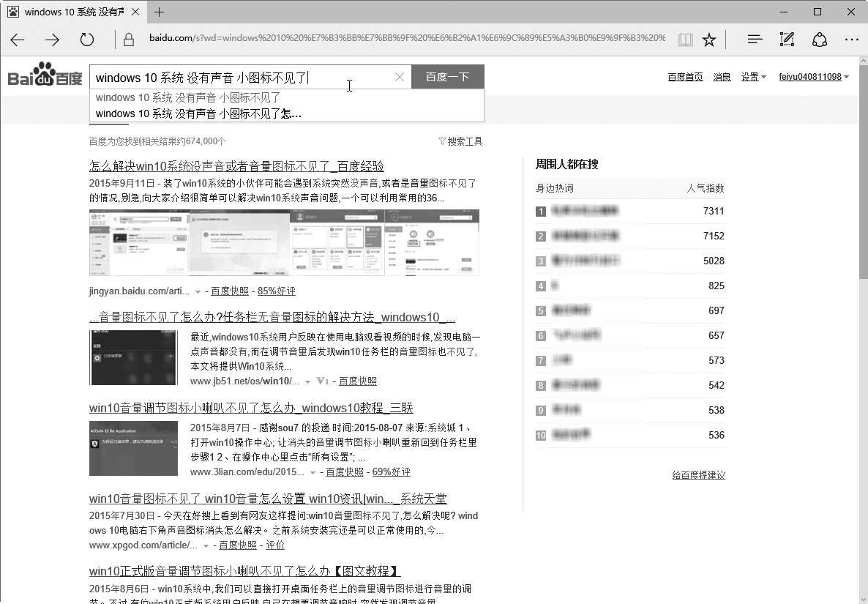Expand the 设置 dropdown

753,77
